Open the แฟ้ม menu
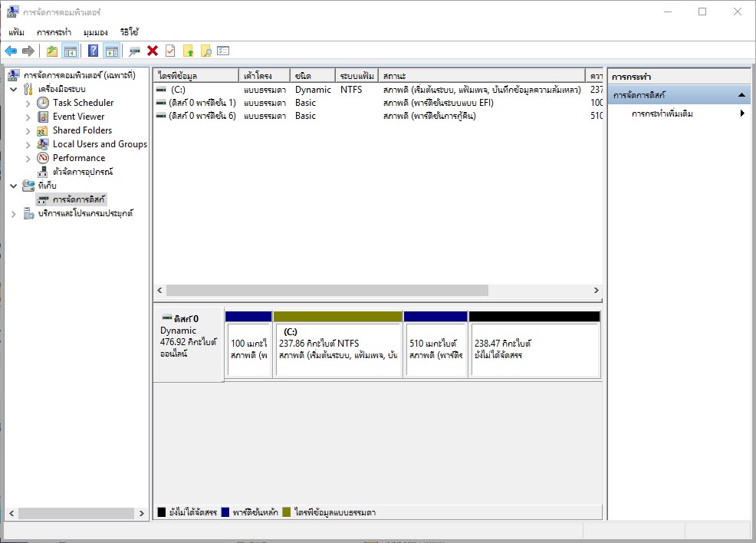 (x=16, y=31)
